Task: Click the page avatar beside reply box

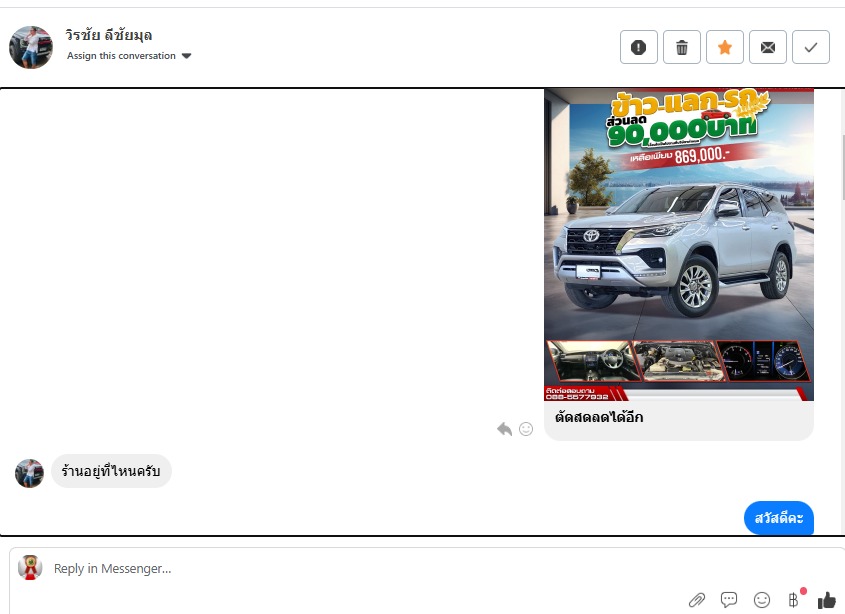Action: pos(30,567)
